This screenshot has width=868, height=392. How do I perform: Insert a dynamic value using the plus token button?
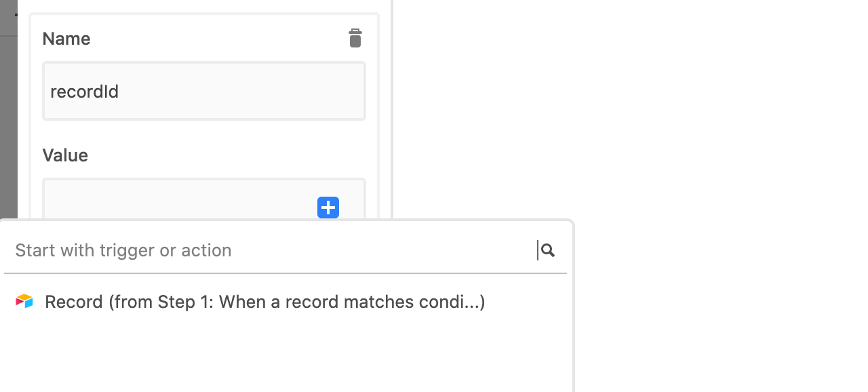click(x=328, y=208)
